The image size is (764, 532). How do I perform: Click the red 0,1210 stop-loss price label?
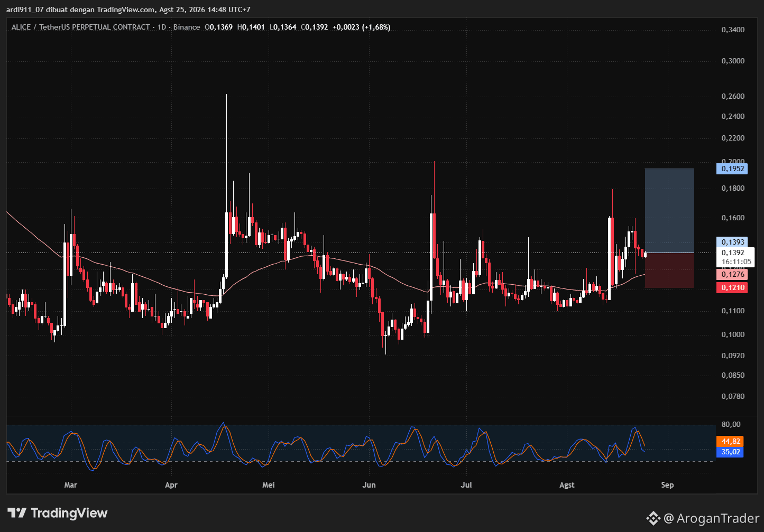tap(733, 288)
